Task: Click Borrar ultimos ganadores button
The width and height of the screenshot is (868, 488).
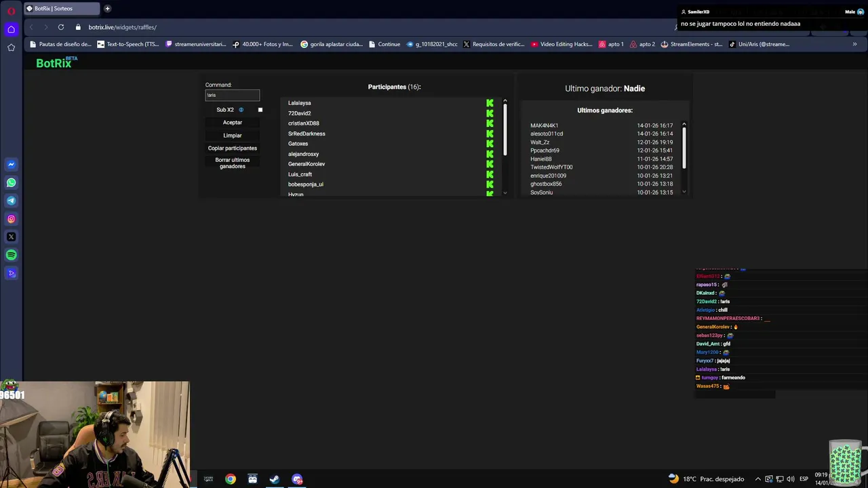Action: pyautogui.click(x=233, y=163)
